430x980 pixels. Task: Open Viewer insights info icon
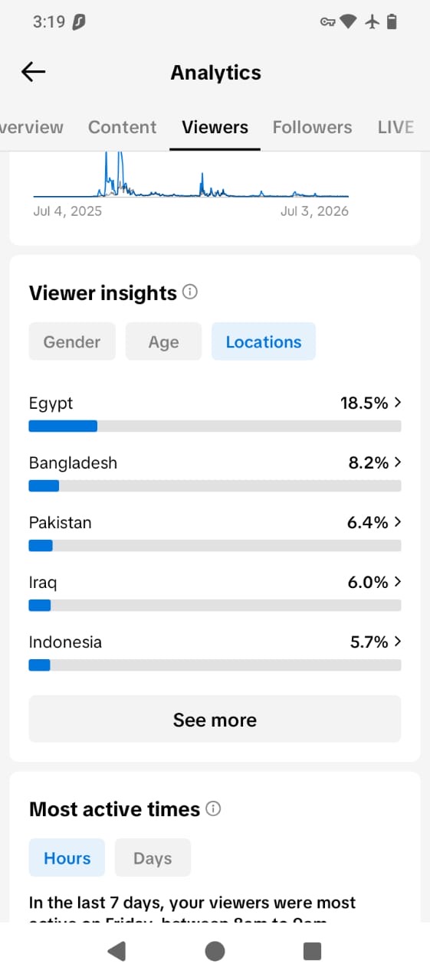click(190, 292)
